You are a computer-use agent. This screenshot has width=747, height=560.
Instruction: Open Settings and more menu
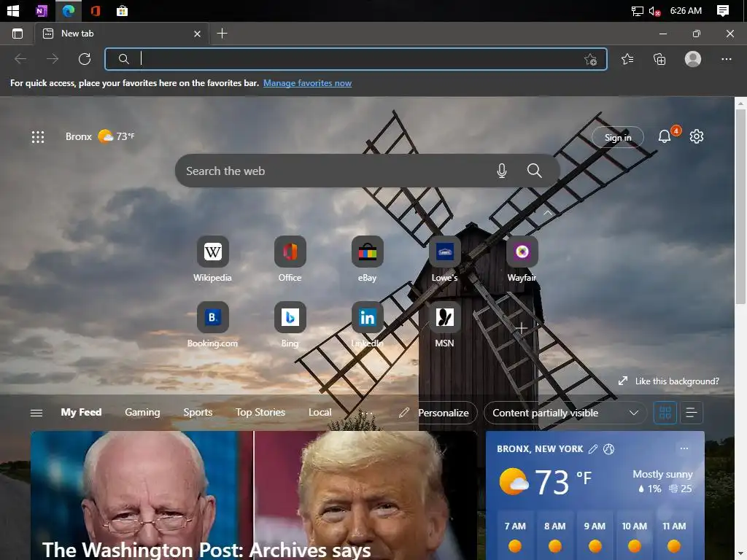click(x=726, y=59)
